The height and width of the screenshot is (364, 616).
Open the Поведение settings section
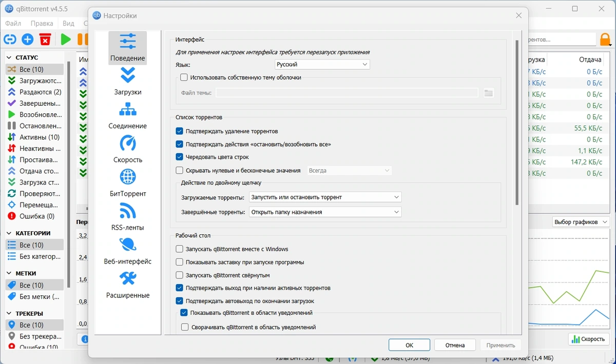(127, 48)
